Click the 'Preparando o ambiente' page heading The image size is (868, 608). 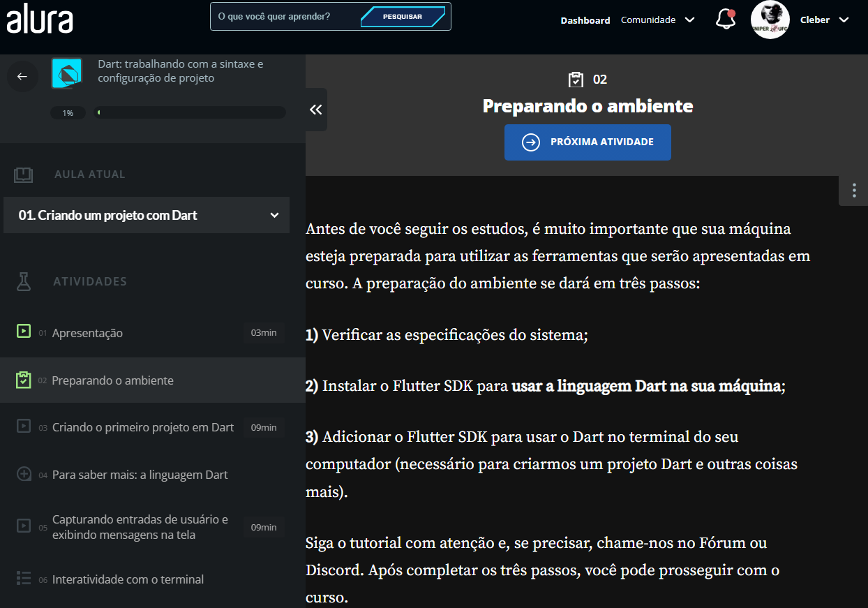pyautogui.click(x=588, y=106)
